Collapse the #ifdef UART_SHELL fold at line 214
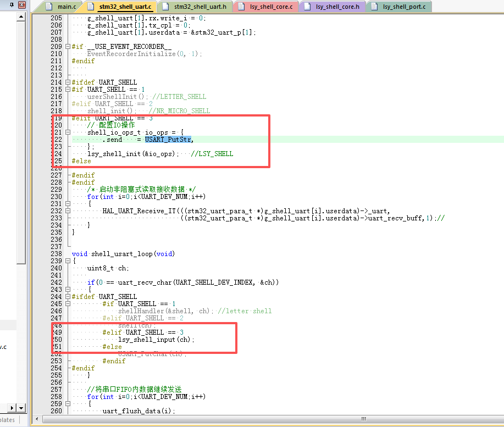Screen dimensions: 504x427 pos(68,82)
